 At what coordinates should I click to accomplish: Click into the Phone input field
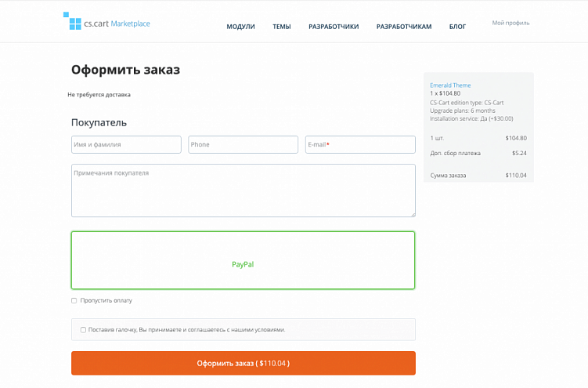coord(243,144)
